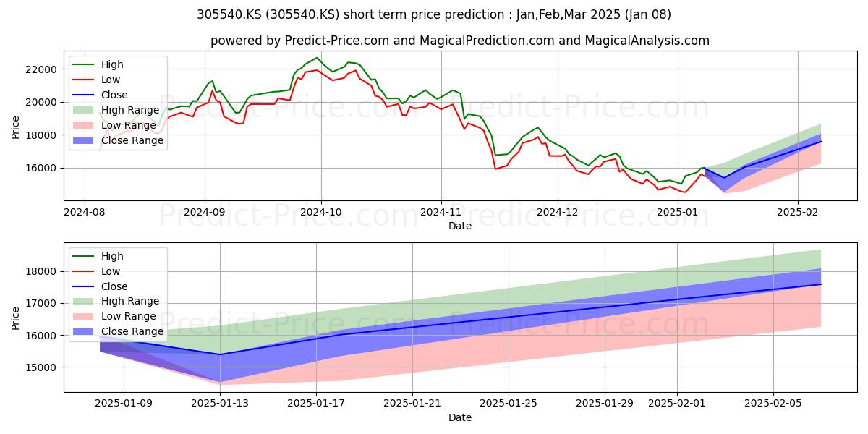Screen dimensions: 868x434
Task: Click the top chart 'Date' axis label
Action: tap(460, 226)
